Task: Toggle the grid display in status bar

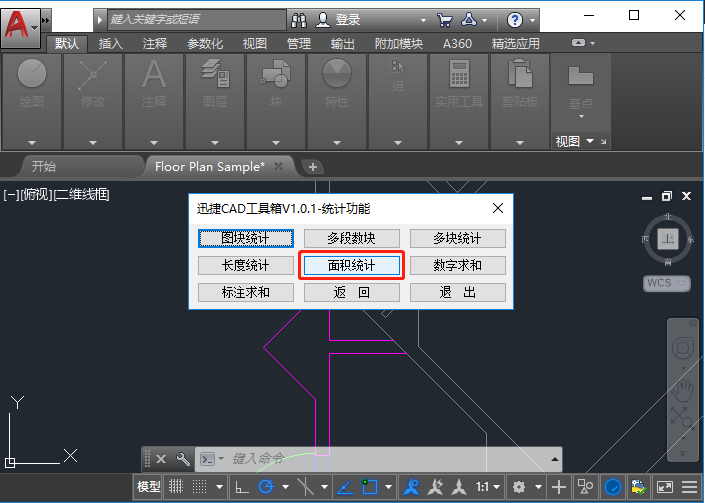Action: tap(176, 486)
